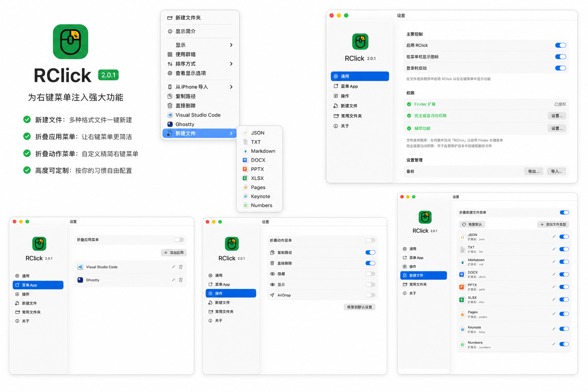Click the edit pencil in the Pages file-type row

tap(554, 314)
